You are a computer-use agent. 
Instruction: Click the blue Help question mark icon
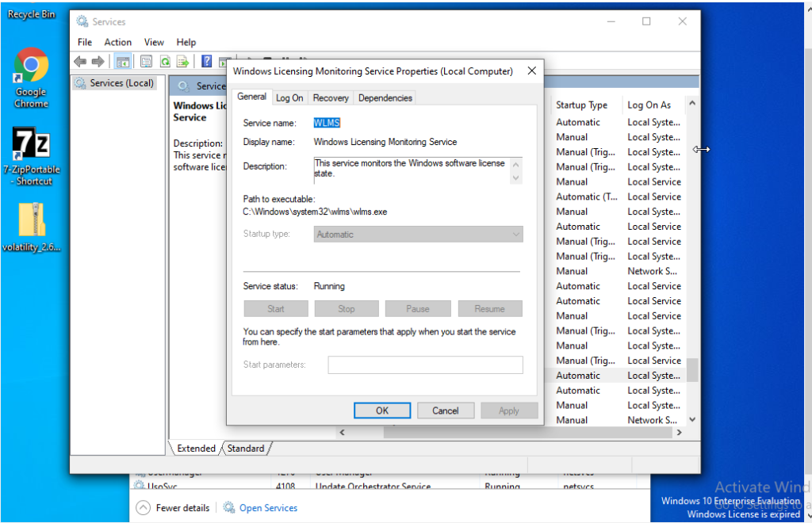point(207,62)
